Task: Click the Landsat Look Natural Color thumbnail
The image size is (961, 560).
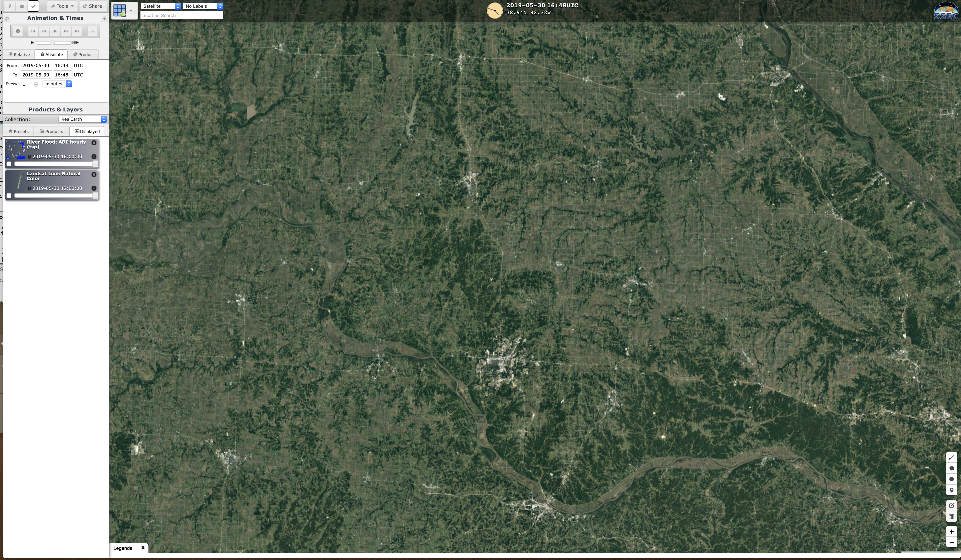Action: tap(16, 181)
